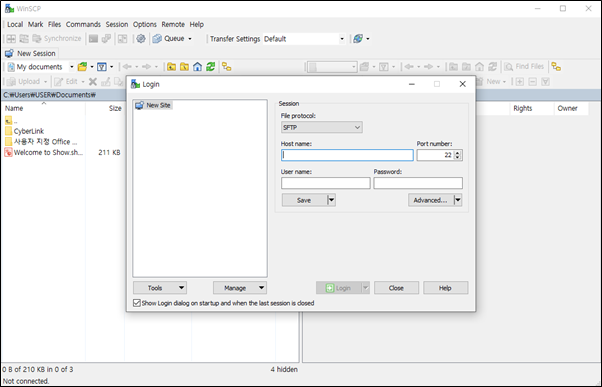Click Find Files in remote toolbar

pyautogui.click(x=524, y=66)
